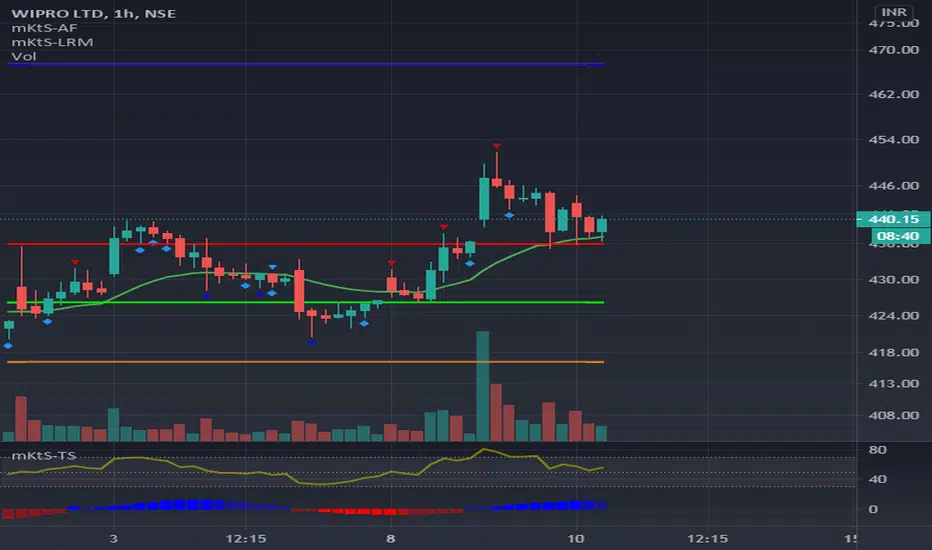This screenshot has height=550, width=932.
Task: Click the date label 8 on time axis
Action: [391, 539]
